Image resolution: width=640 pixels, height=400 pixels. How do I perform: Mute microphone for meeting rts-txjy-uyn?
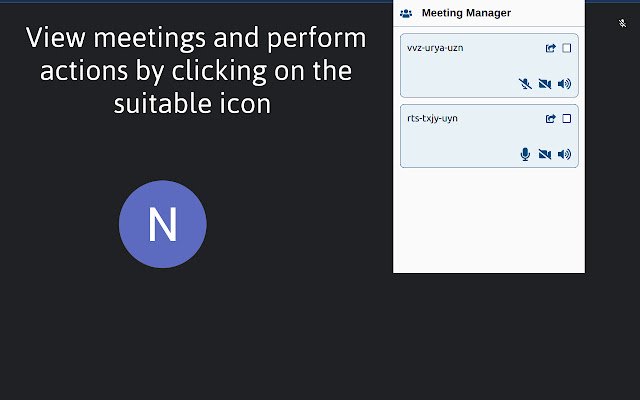(525, 154)
